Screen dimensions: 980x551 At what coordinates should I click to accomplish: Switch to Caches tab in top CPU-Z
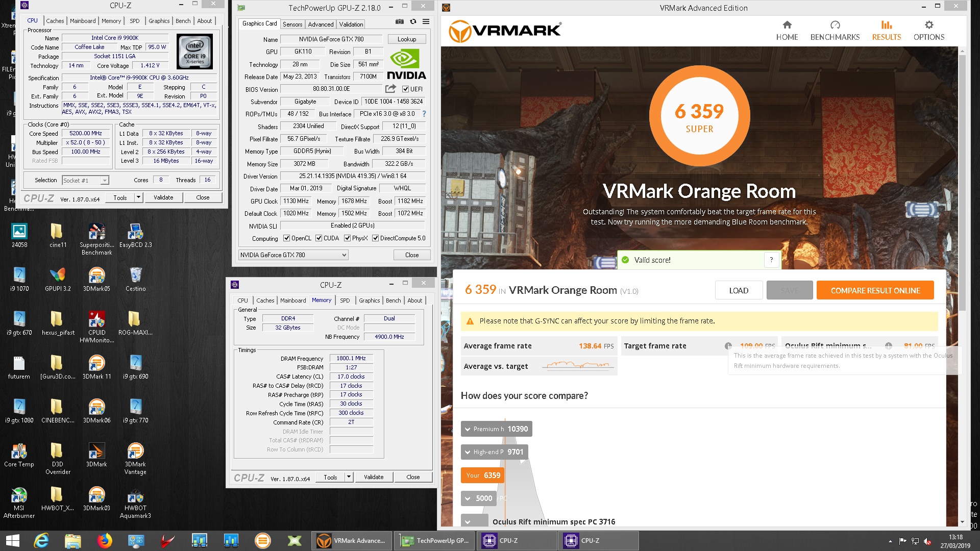(55, 21)
